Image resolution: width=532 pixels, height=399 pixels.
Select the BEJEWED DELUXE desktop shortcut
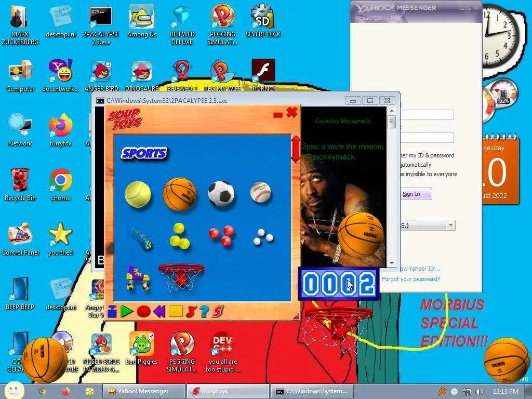[x=182, y=25]
